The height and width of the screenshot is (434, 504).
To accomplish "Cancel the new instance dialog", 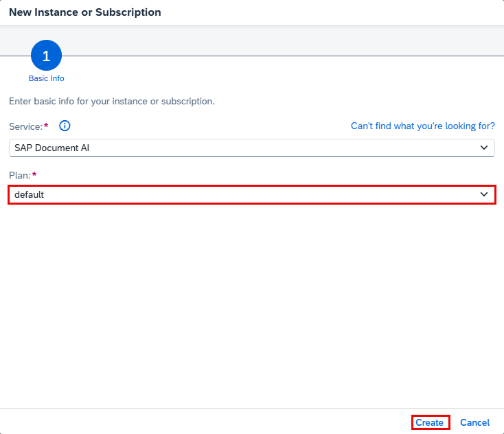I will [x=474, y=422].
